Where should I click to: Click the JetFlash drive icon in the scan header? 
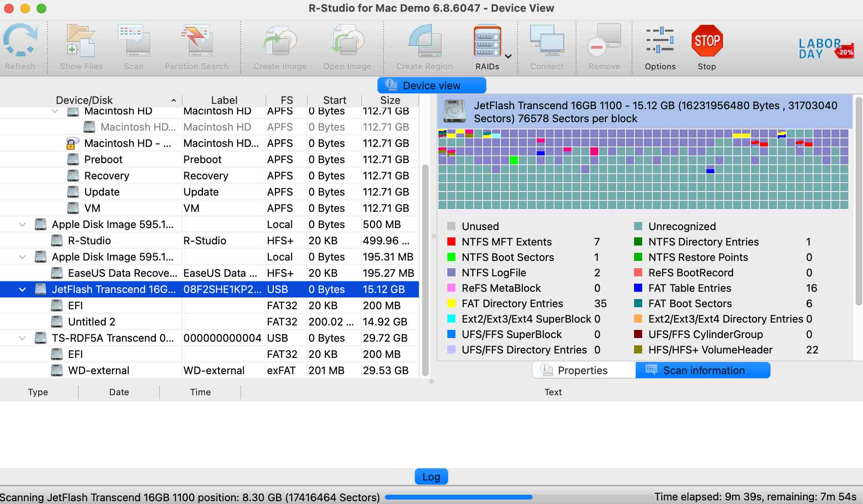coord(455,112)
